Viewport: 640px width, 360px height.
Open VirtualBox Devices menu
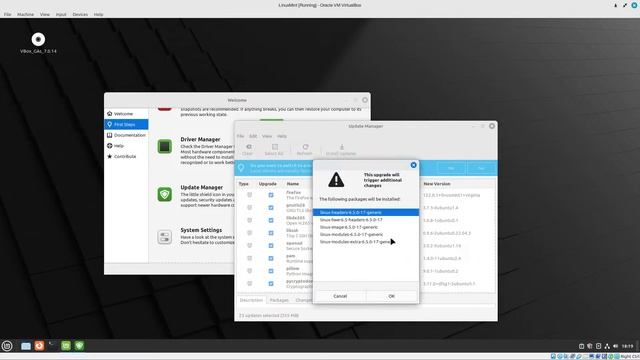(x=80, y=14)
